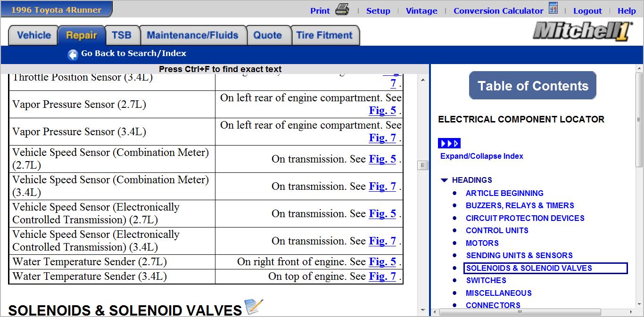Click the article scrollbar down arrow

point(422,310)
